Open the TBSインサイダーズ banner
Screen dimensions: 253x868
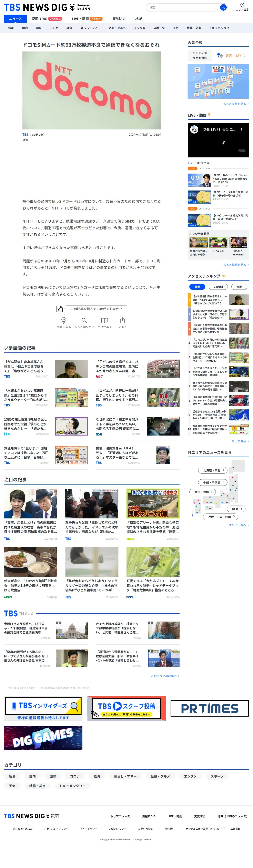click(x=43, y=709)
